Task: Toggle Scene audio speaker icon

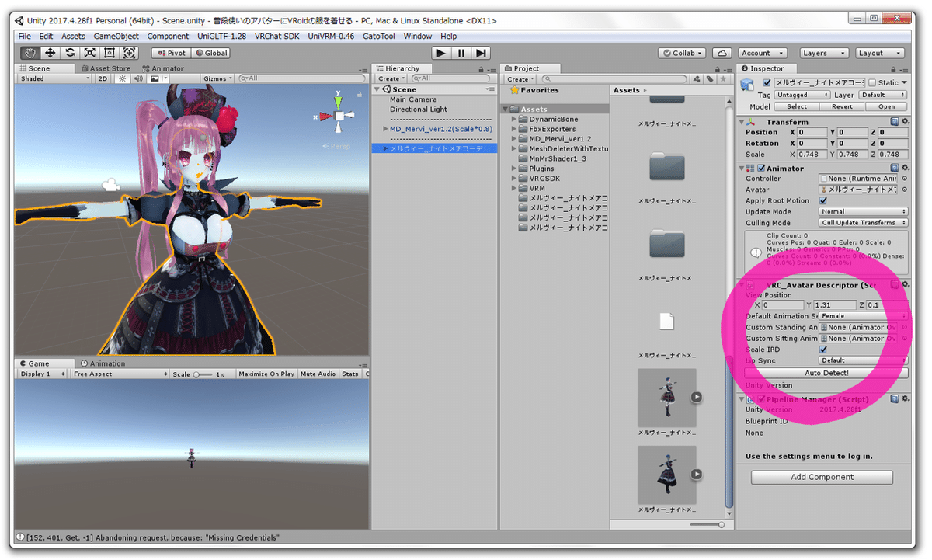Action: [138, 78]
